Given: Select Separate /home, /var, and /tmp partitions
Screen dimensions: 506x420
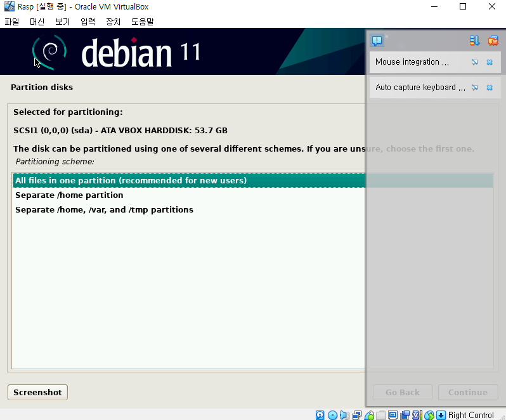Looking at the screenshot, I should coord(252,209).
